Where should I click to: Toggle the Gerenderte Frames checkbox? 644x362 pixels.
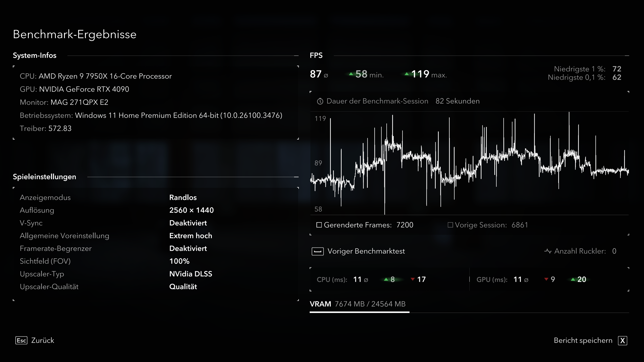[x=319, y=225]
